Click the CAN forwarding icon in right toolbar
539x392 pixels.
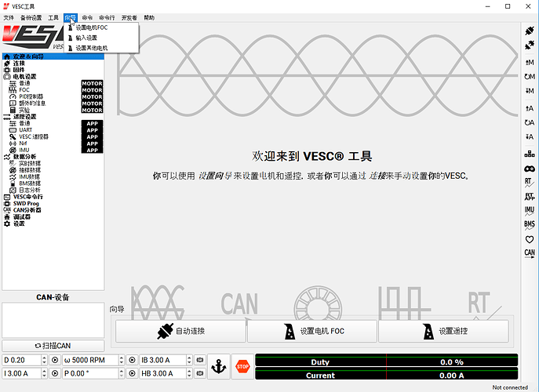[x=530, y=252]
